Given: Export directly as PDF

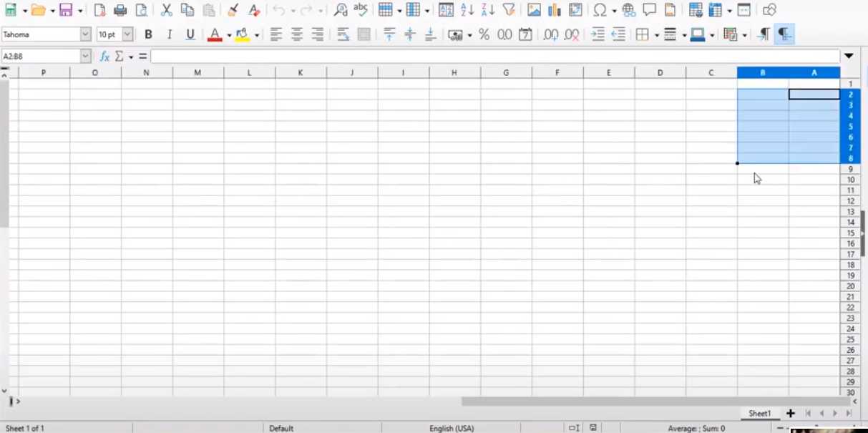Looking at the screenshot, I should coord(99,10).
